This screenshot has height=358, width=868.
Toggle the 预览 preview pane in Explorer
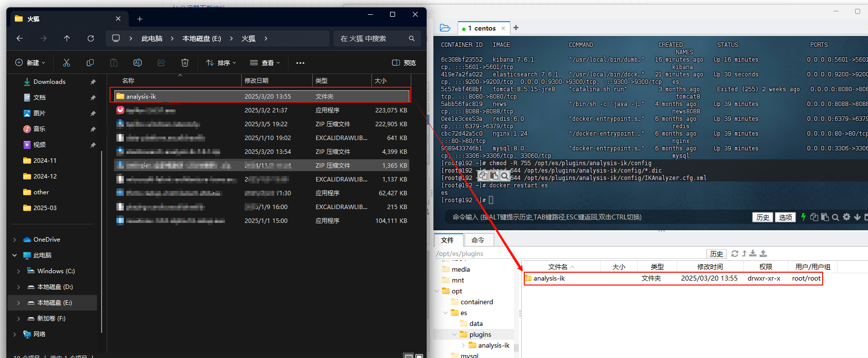[404, 63]
